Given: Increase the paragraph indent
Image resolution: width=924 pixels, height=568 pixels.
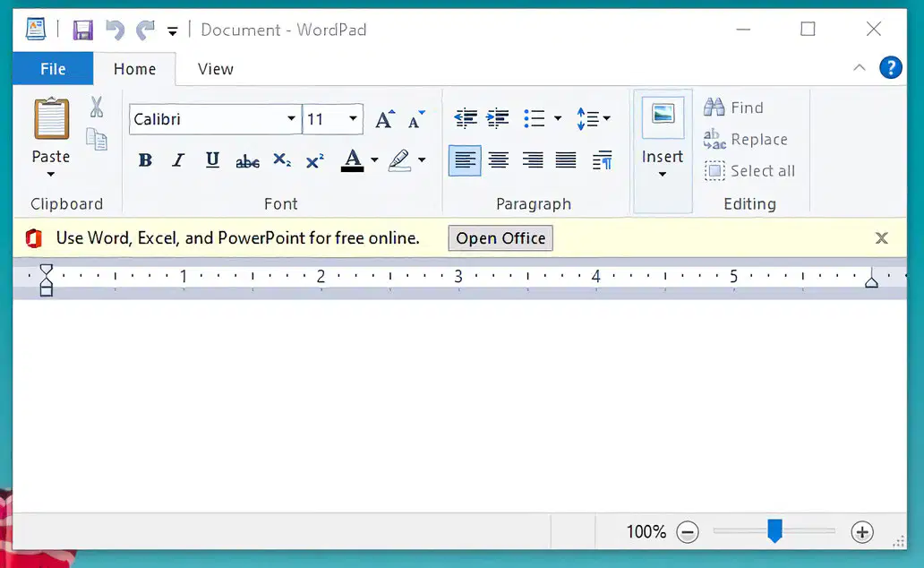Looking at the screenshot, I should click(498, 118).
